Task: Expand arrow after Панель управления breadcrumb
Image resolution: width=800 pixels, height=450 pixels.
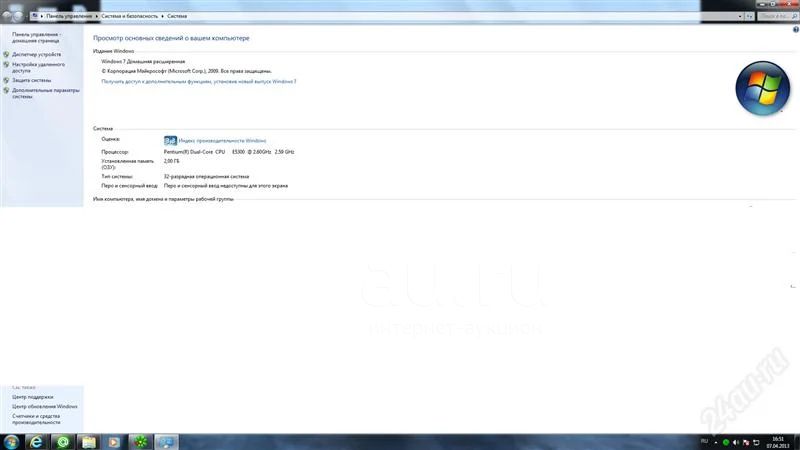Action: coord(96,16)
